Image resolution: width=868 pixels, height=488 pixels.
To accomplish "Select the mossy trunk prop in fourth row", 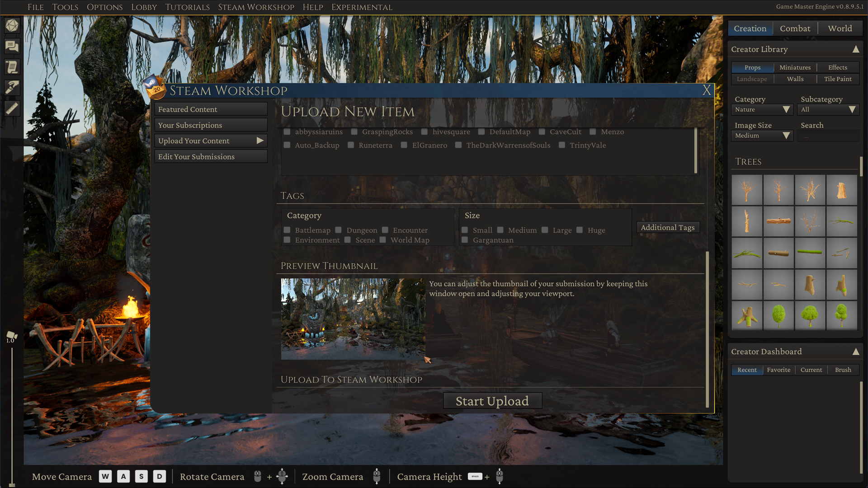I will (841, 285).
